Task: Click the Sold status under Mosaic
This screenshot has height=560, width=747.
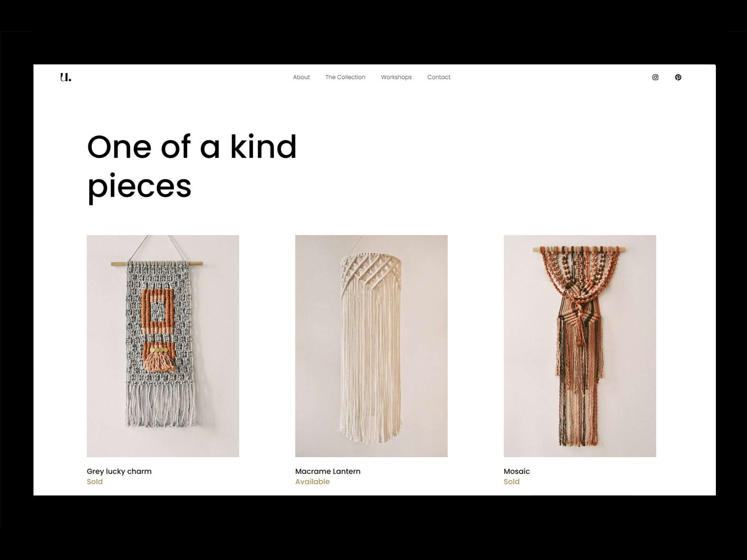Action: [512, 481]
